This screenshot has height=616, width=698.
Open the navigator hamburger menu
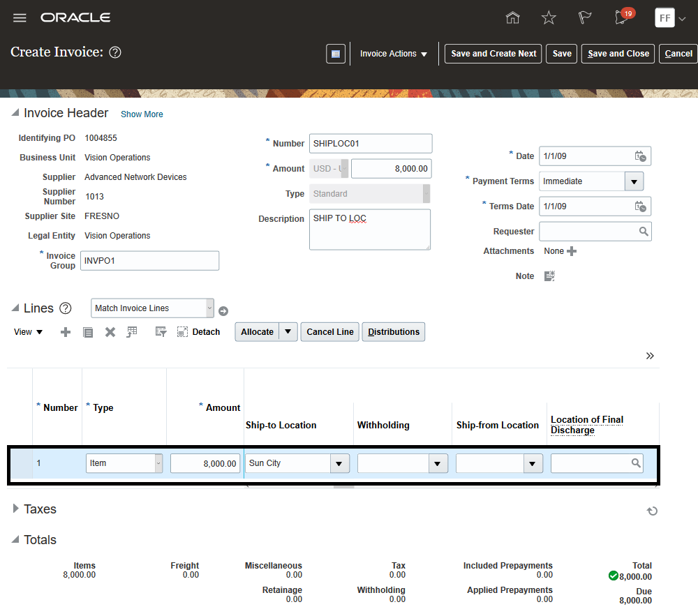pyautogui.click(x=20, y=18)
